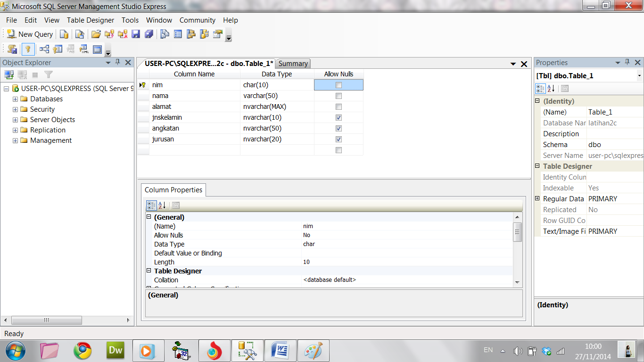Open the [Tbl] dbo.Table_1 object dropdown

click(x=639, y=76)
